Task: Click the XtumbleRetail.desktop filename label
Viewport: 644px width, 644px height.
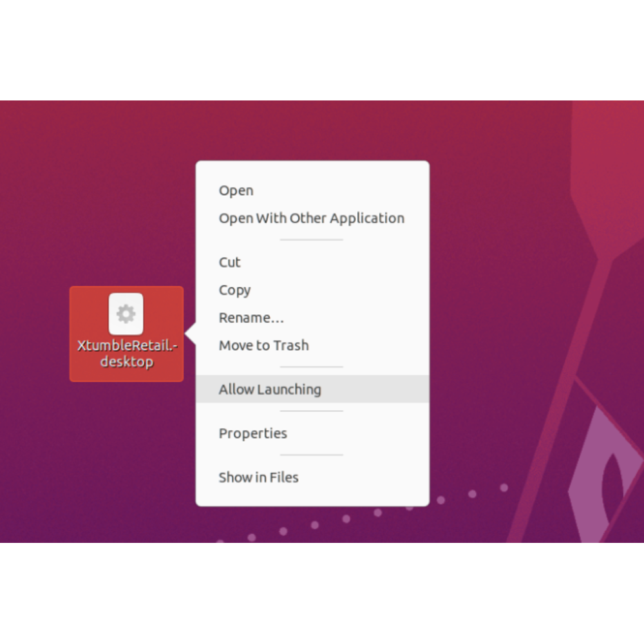Action: [126, 354]
